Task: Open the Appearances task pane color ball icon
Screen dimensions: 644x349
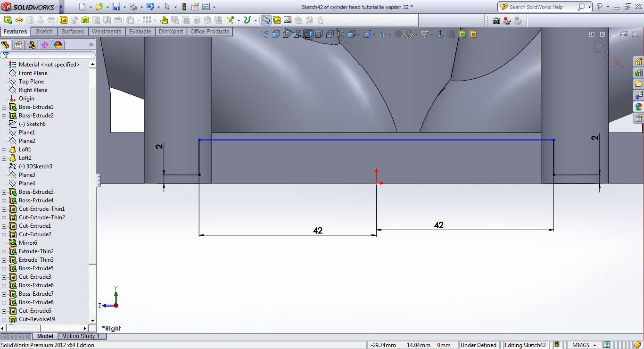Action: (x=638, y=107)
